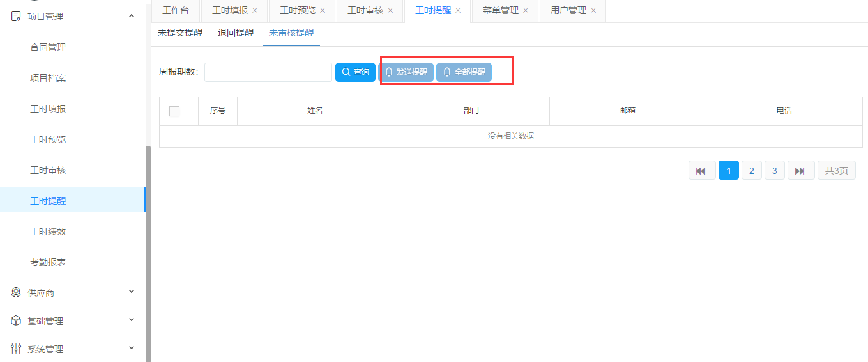Click the 系统管理 sliders icon

(x=16, y=349)
